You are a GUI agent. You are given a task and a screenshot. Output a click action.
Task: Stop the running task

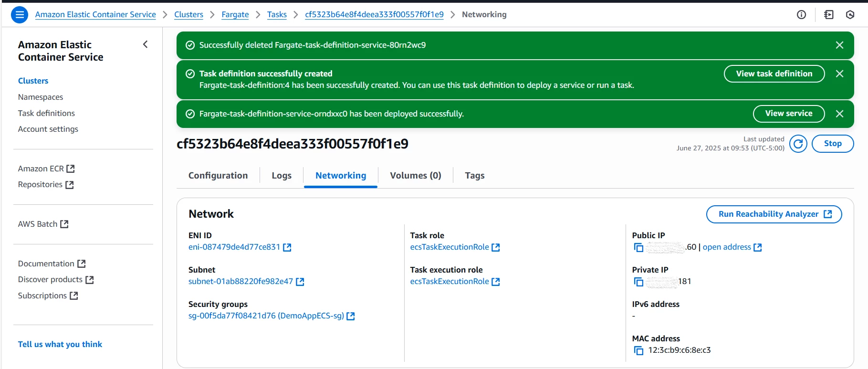pos(833,144)
